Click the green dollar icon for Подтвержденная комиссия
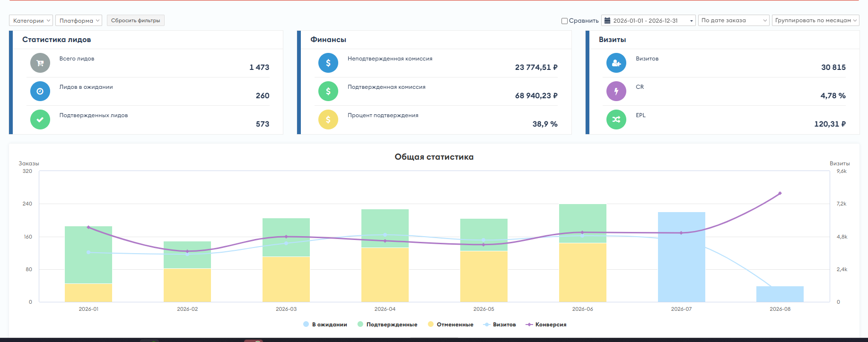 tap(328, 91)
